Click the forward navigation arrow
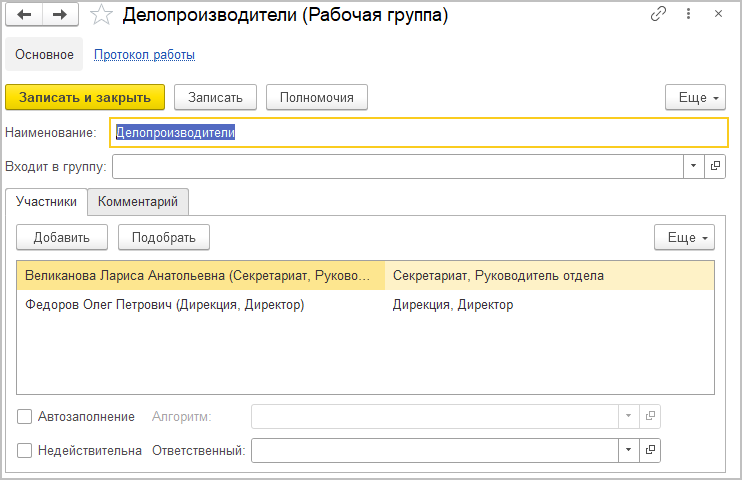742x480 pixels. (x=60, y=15)
